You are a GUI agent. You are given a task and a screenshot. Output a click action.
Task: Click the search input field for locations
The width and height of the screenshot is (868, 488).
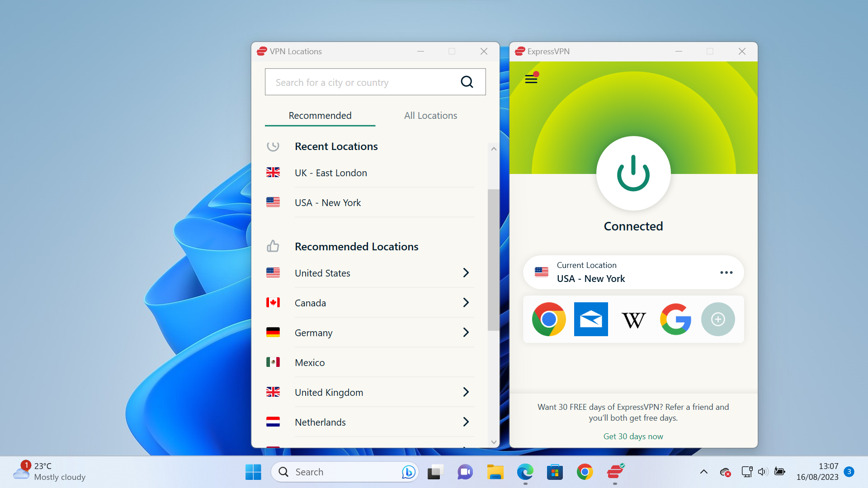point(375,82)
